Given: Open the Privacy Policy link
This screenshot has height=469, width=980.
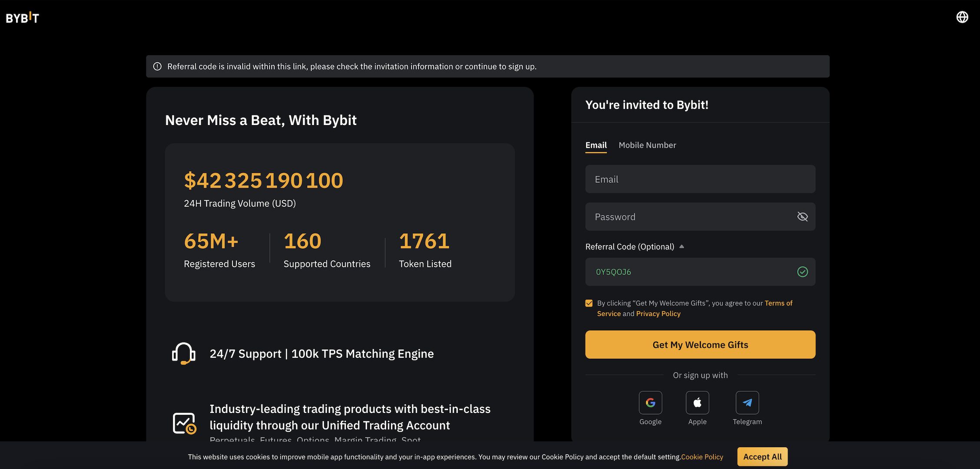Looking at the screenshot, I should [x=658, y=314].
